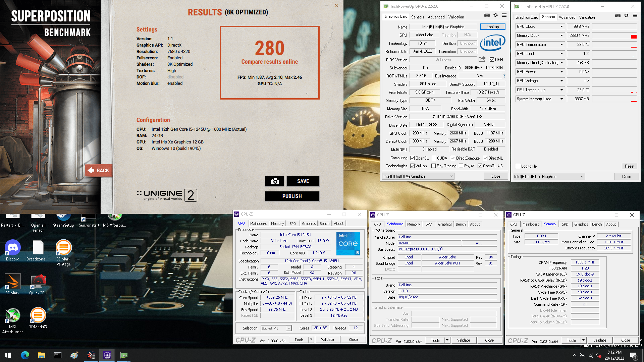Open the Bench tab in CPU-Z CPU window
Image resolution: width=644 pixels, height=362 pixels.
324,224
